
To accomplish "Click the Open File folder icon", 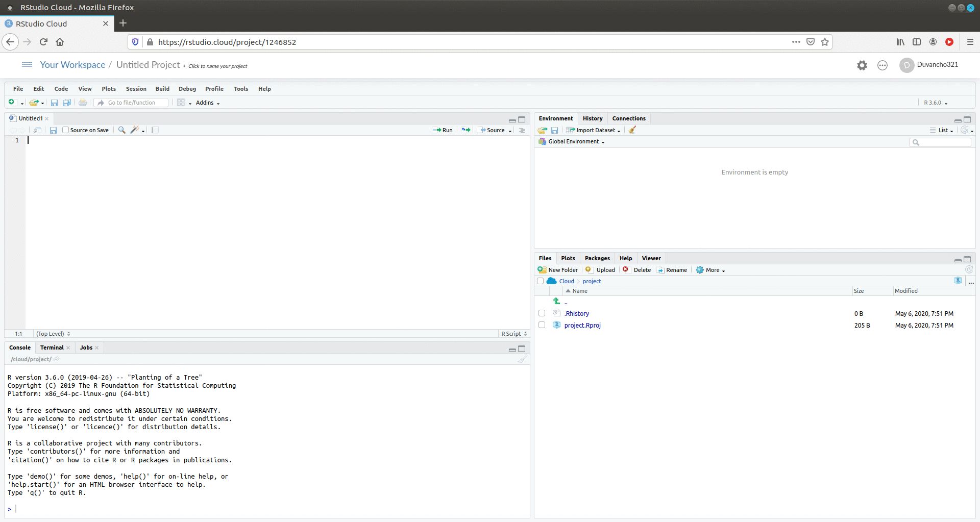I will [x=34, y=103].
